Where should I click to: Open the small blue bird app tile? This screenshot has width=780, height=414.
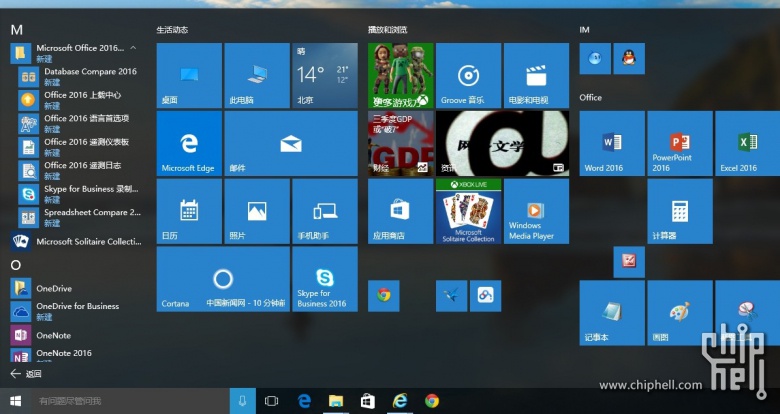452,296
